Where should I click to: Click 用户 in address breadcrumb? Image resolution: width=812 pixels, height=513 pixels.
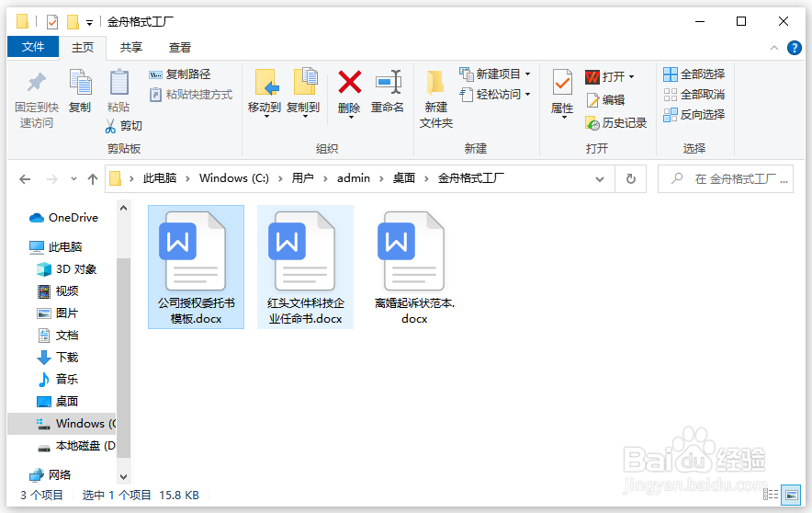(x=302, y=178)
